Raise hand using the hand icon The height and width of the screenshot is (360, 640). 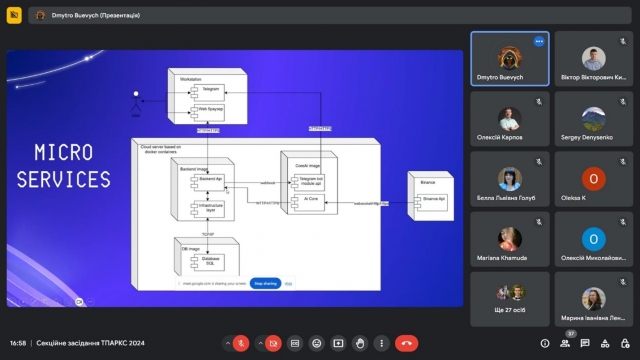tap(360, 344)
